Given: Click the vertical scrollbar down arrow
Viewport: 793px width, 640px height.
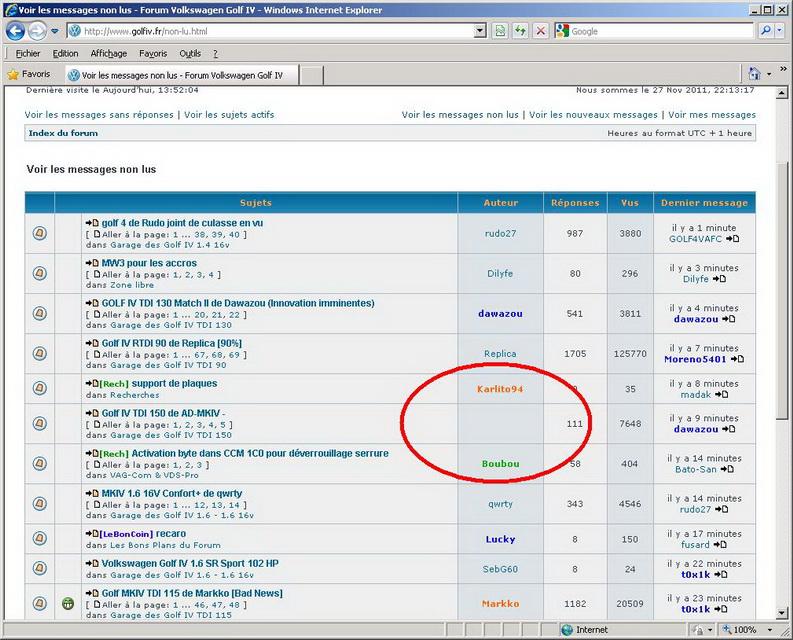Looking at the screenshot, I should coord(782,613).
